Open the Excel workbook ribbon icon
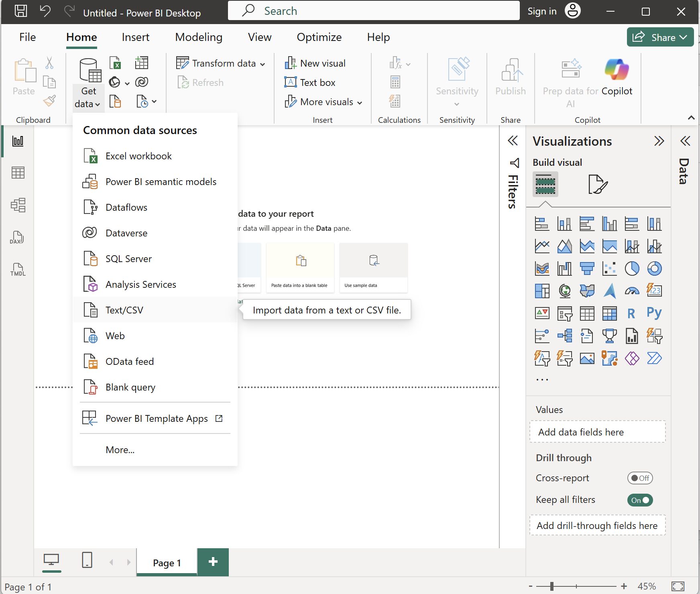This screenshot has width=700, height=594. (115, 63)
